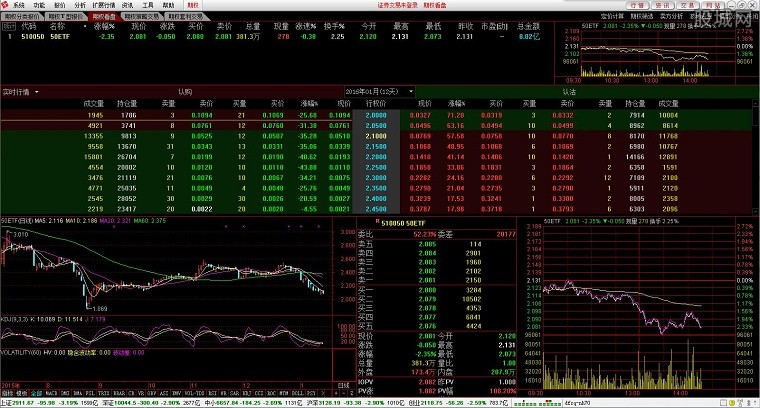This screenshot has width=760, height=408.
Task: Click the 网站 button at top right
Action: pyautogui.click(x=713, y=5)
